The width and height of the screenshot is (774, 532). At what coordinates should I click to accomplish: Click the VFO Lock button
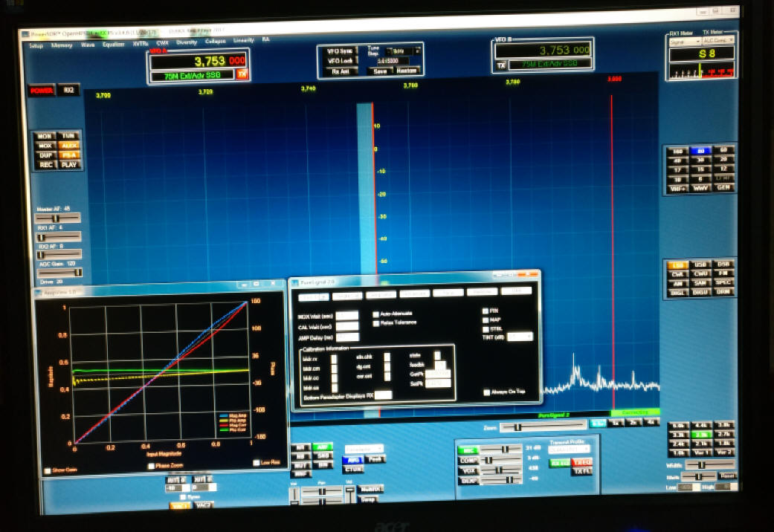tap(340, 61)
